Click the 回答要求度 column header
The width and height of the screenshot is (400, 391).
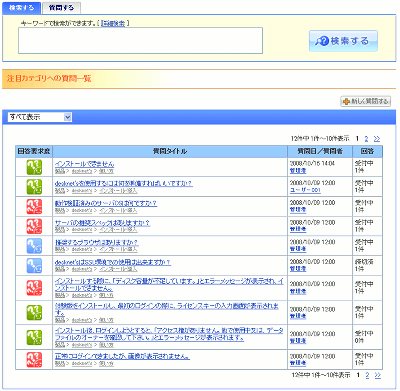[x=34, y=151]
